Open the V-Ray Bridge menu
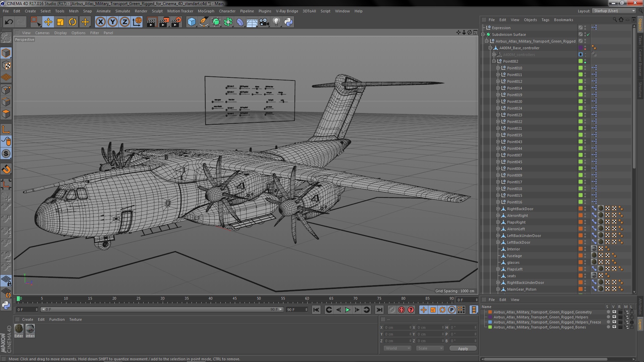 click(x=287, y=11)
